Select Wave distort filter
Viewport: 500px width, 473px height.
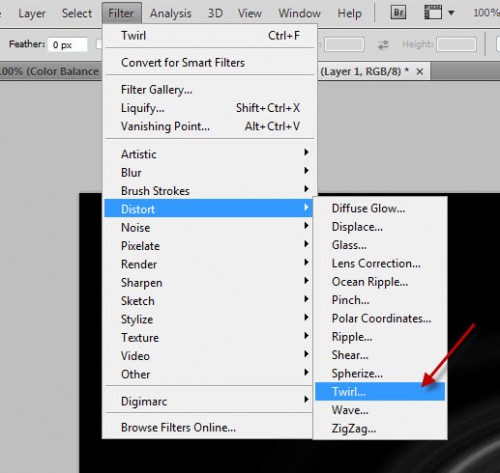380,410
